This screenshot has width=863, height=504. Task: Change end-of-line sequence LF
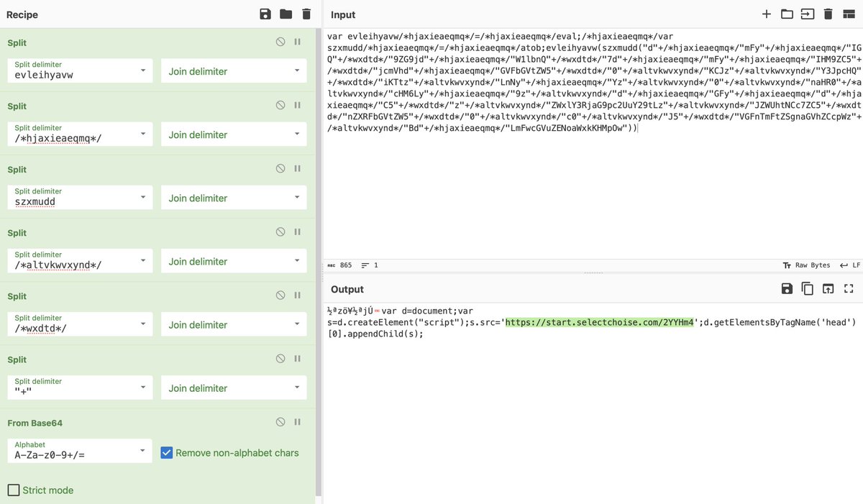850,265
